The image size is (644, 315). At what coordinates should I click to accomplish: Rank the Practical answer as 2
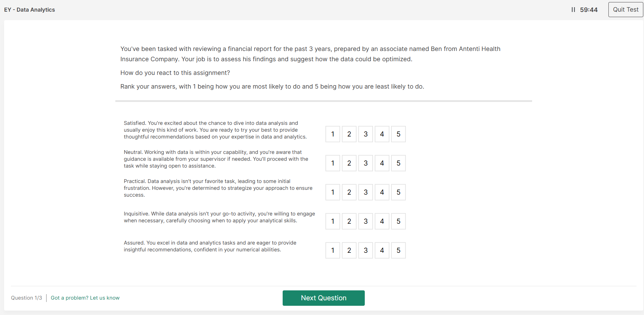(x=349, y=192)
